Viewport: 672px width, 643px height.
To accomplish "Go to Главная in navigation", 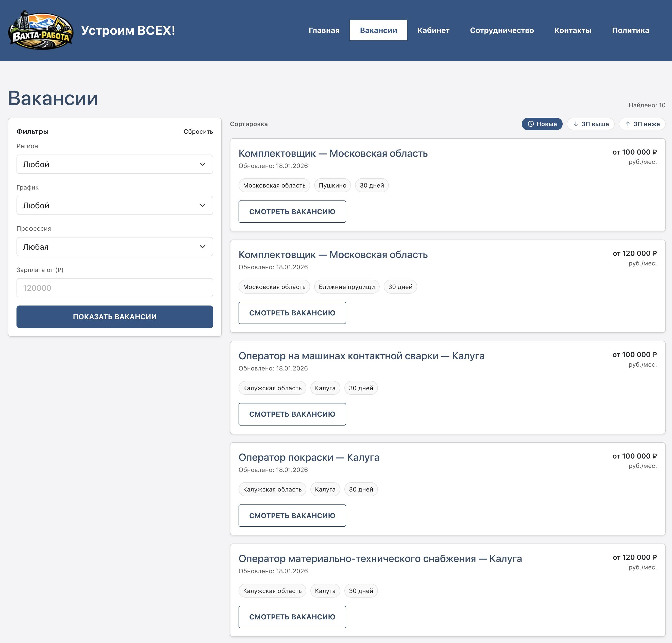I will 324,30.
